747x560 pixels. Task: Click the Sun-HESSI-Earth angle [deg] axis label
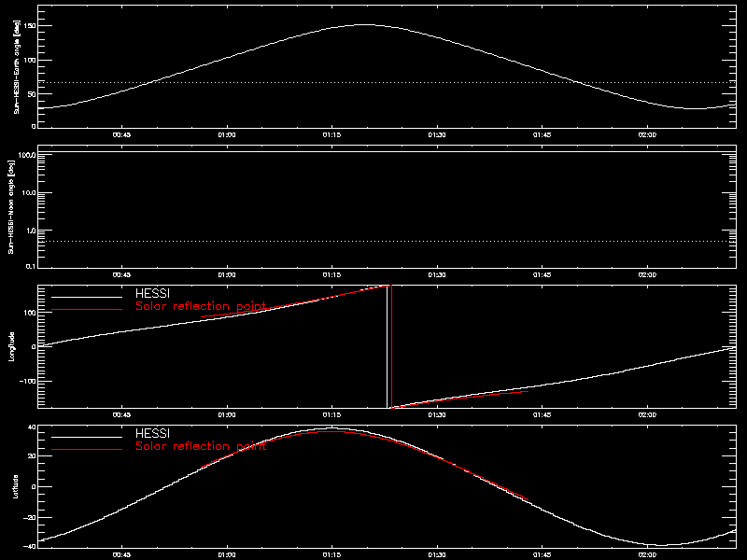[17, 66]
